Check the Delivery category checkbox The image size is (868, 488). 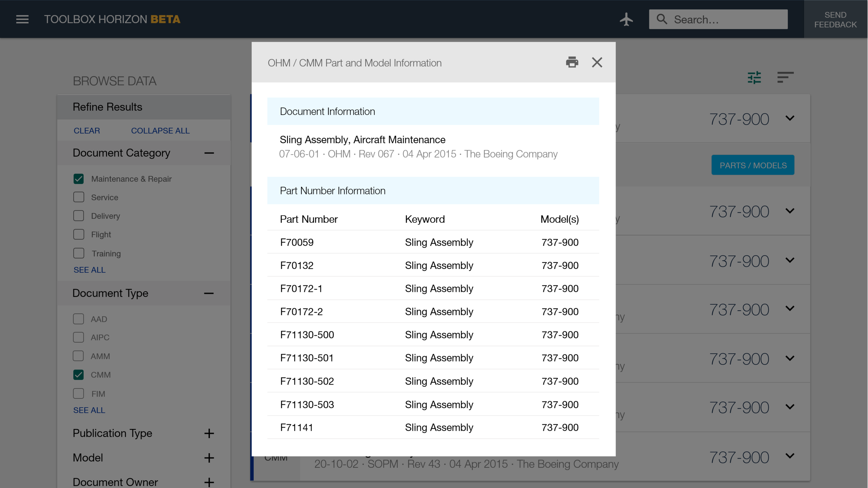(79, 216)
